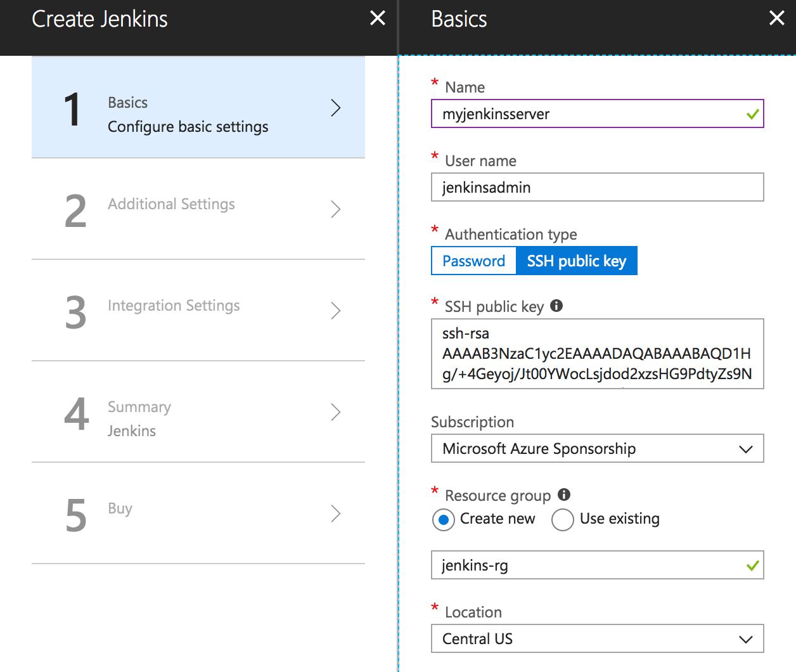Show info tooltip for SSH public key
796x672 pixels.
point(556,306)
